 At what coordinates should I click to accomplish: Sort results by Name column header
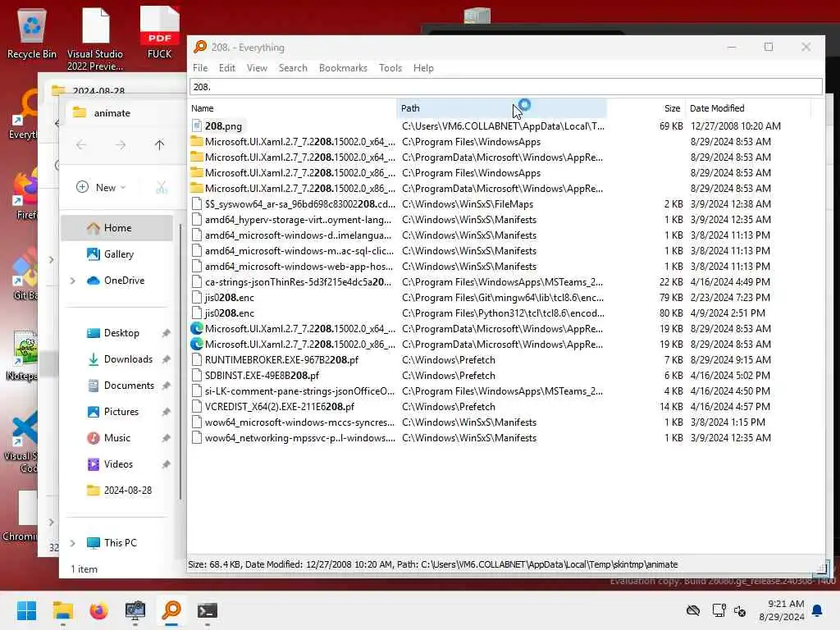click(293, 108)
